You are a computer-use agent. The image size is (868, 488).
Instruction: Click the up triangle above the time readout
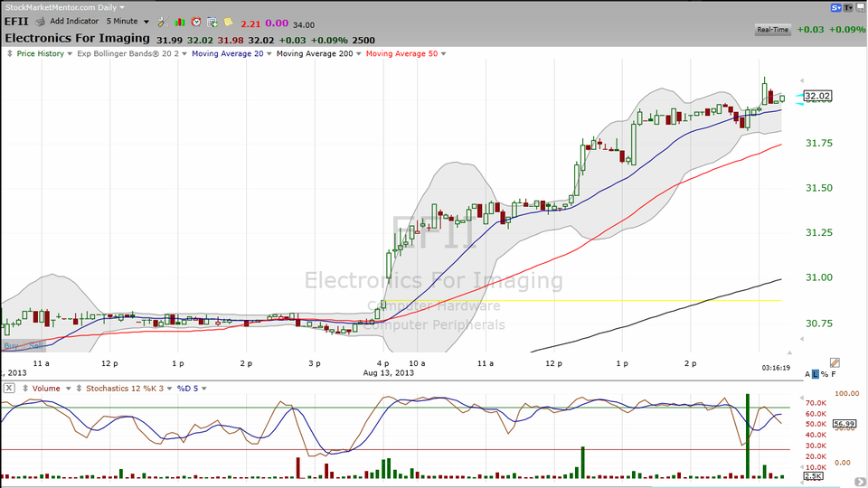[x=789, y=352]
